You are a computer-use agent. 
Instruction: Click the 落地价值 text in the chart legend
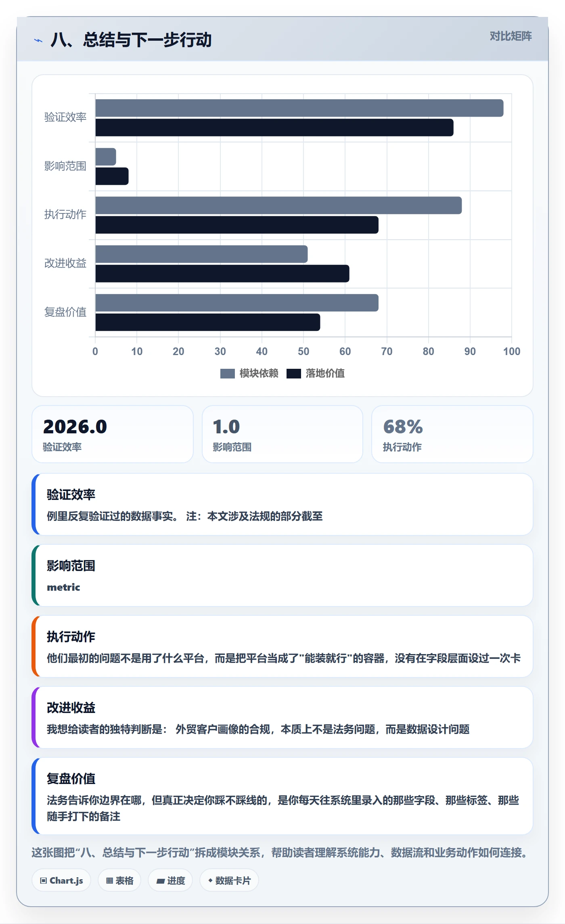tap(325, 373)
